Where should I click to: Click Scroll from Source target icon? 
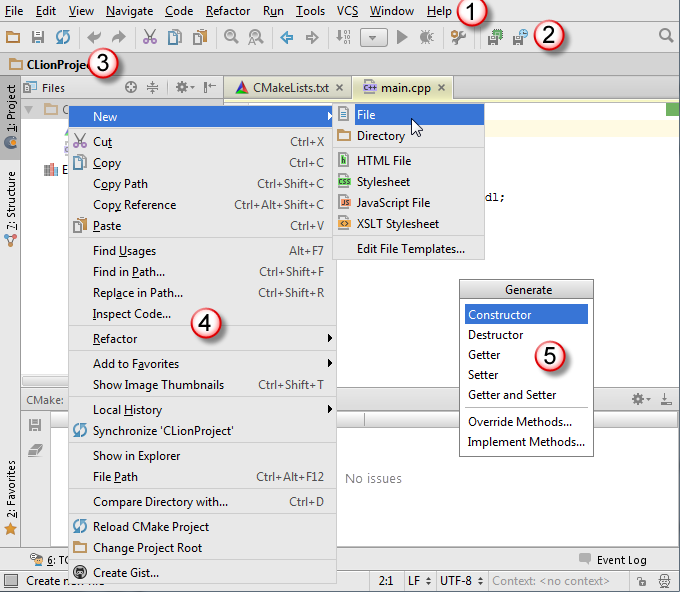(x=131, y=88)
